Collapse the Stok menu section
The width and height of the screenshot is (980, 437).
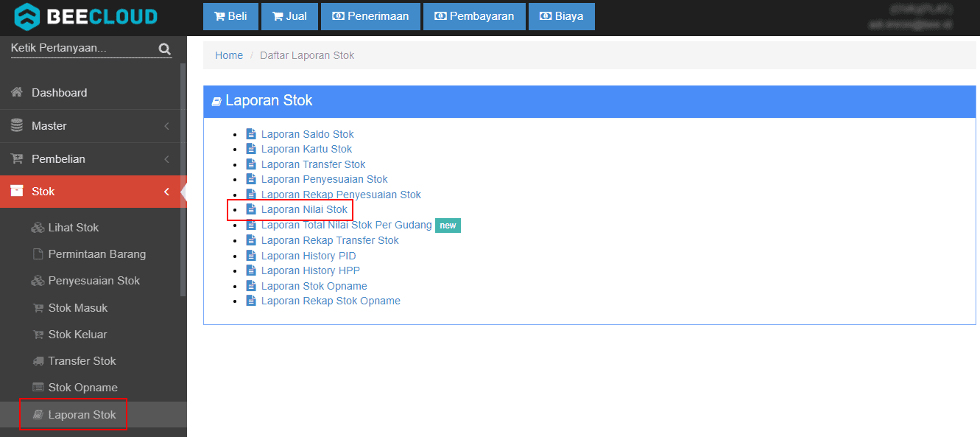(167, 192)
